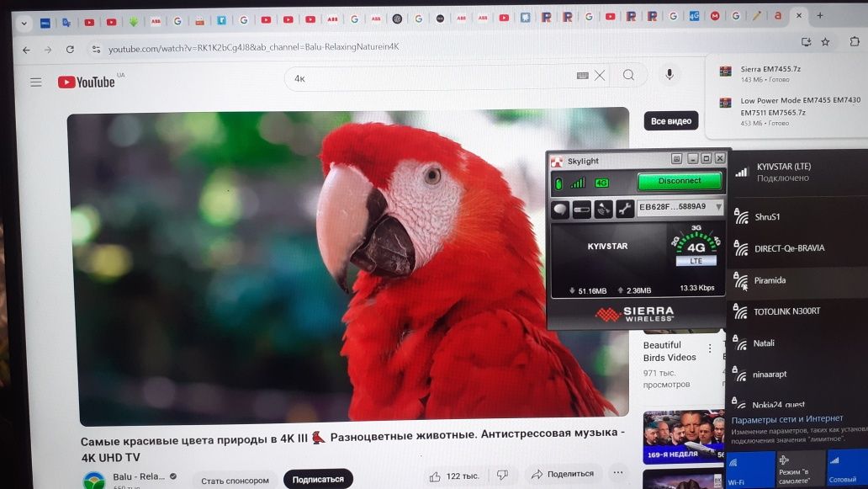
Task: Click the YouTube voice search microphone icon
Action: [670, 75]
